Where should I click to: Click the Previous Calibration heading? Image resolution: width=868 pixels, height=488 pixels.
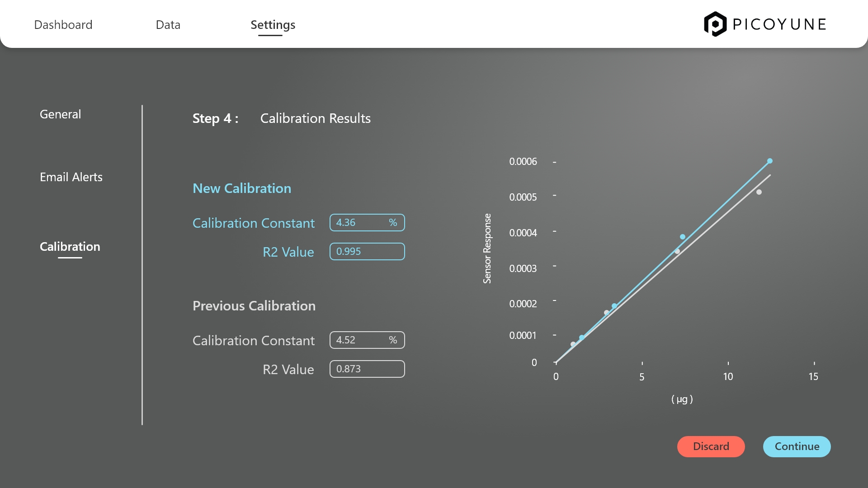coord(254,306)
